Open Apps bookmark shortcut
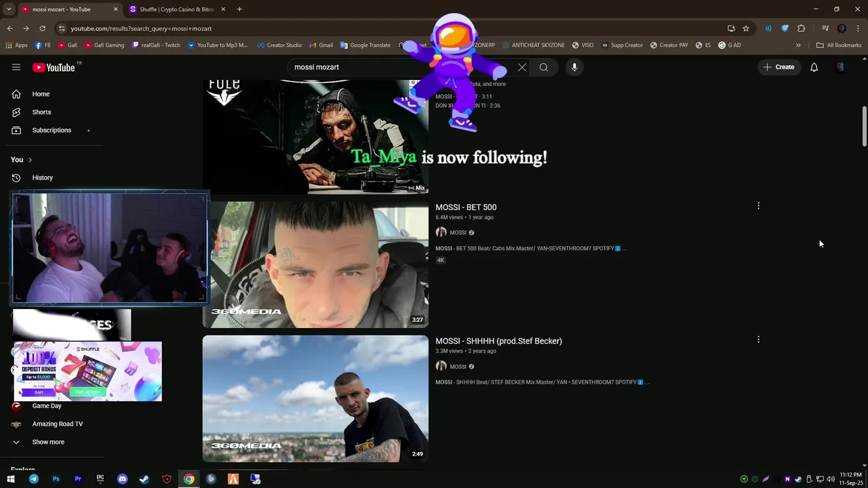 pyautogui.click(x=16, y=45)
